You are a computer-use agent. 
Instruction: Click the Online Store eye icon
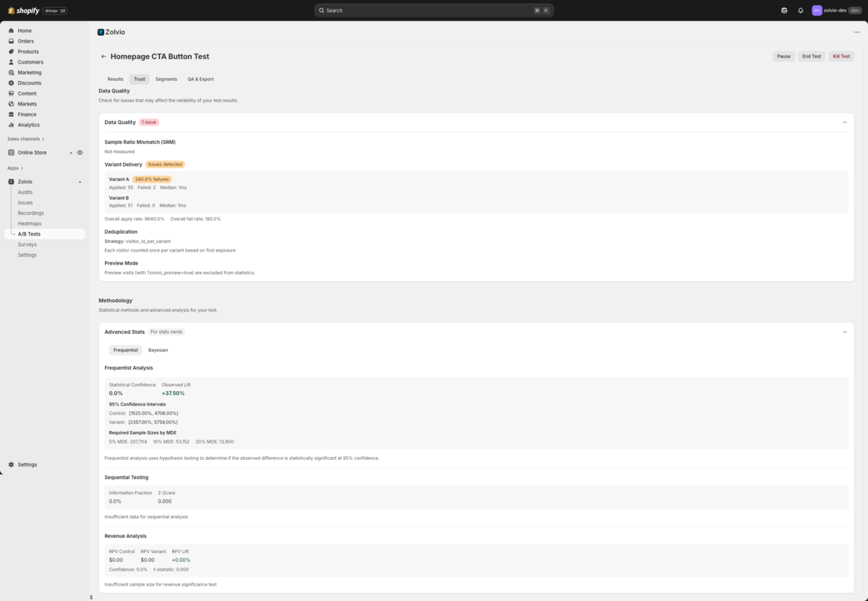(80, 153)
